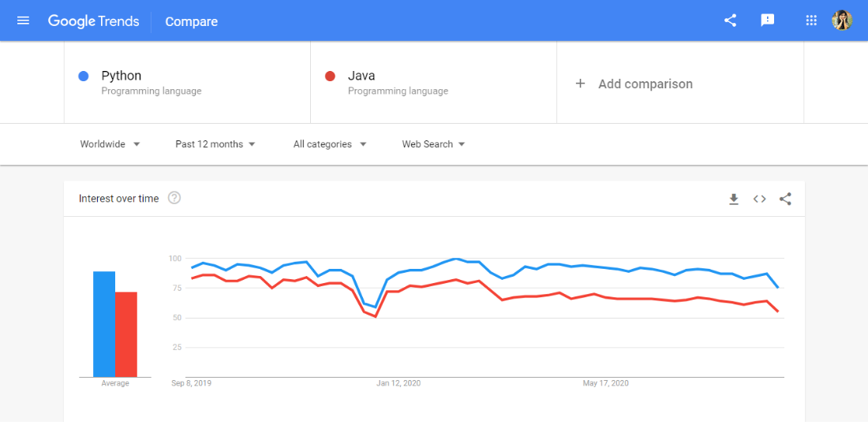Open the Past 12 months time dropdown
Image resolution: width=868 pixels, height=425 pixels.
pos(215,144)
